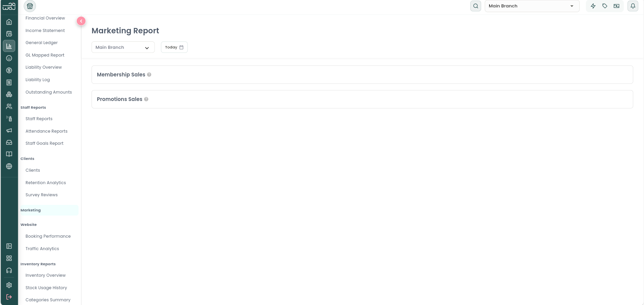This screenshot has height=305, width=644.
Task: Open Stock Usage History report
Action: point(46,288)
